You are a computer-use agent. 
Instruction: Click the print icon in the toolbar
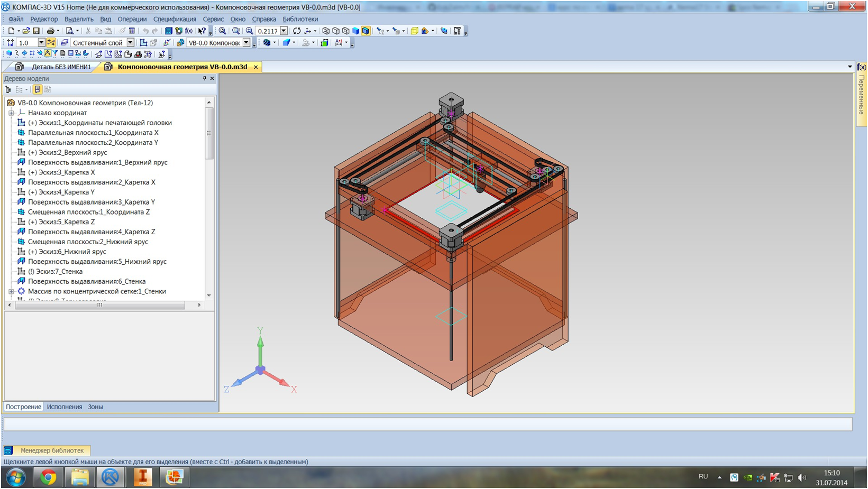[50, 31]
